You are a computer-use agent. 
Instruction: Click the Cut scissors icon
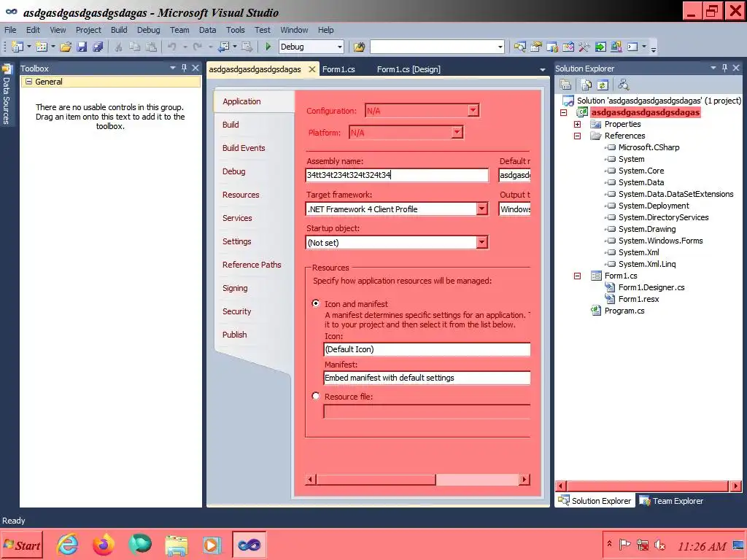pyautogui.click(x=119, y=47)
